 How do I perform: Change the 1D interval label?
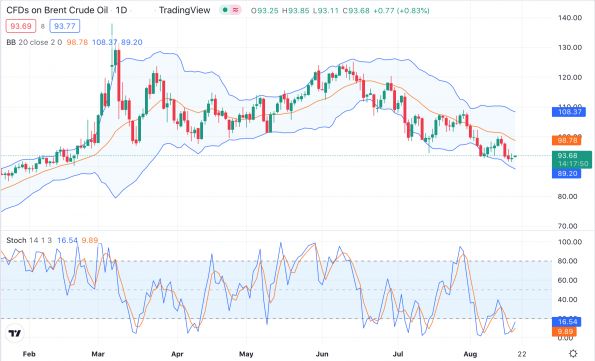[x=121, y=10]
